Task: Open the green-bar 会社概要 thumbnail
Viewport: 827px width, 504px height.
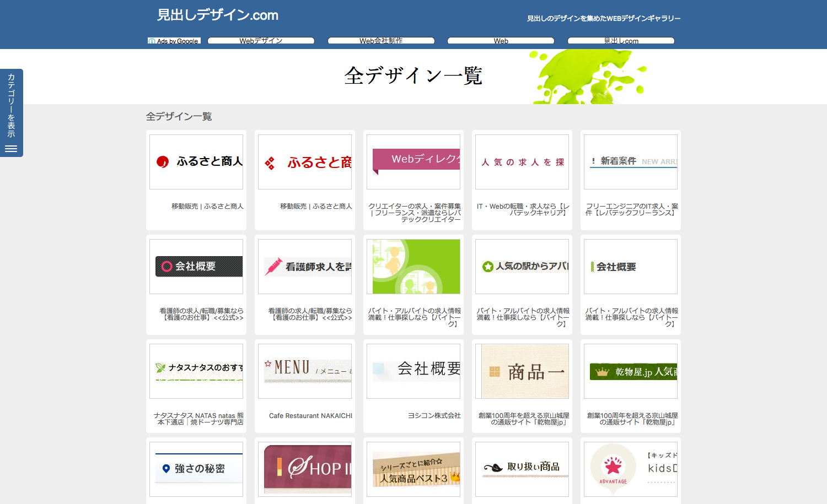Action: [x=631, y=267]
